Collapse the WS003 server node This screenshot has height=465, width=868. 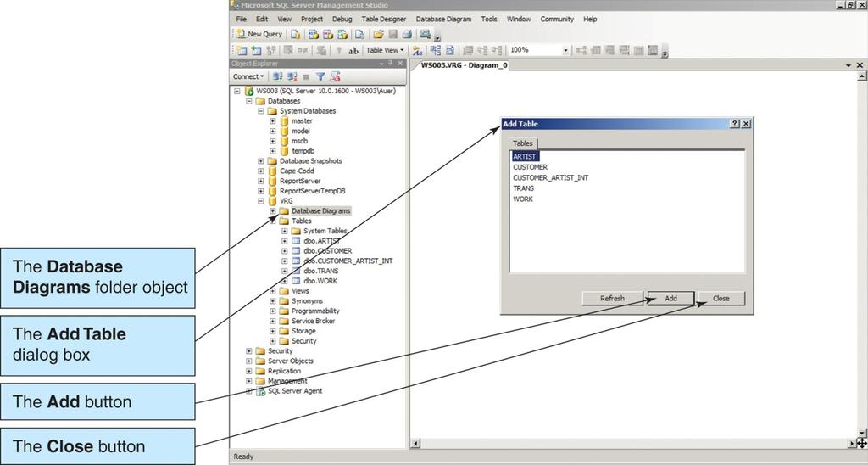coord(237,91)
